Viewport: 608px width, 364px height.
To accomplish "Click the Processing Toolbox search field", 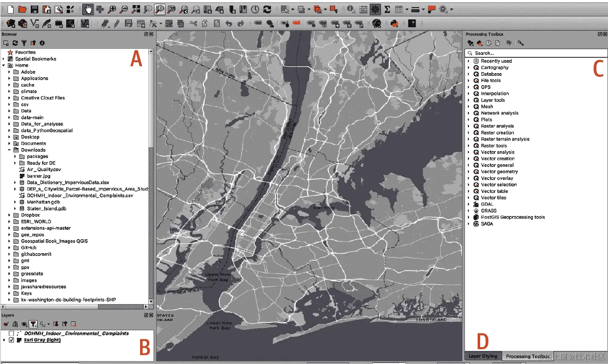I will click(x=536, y=53).
